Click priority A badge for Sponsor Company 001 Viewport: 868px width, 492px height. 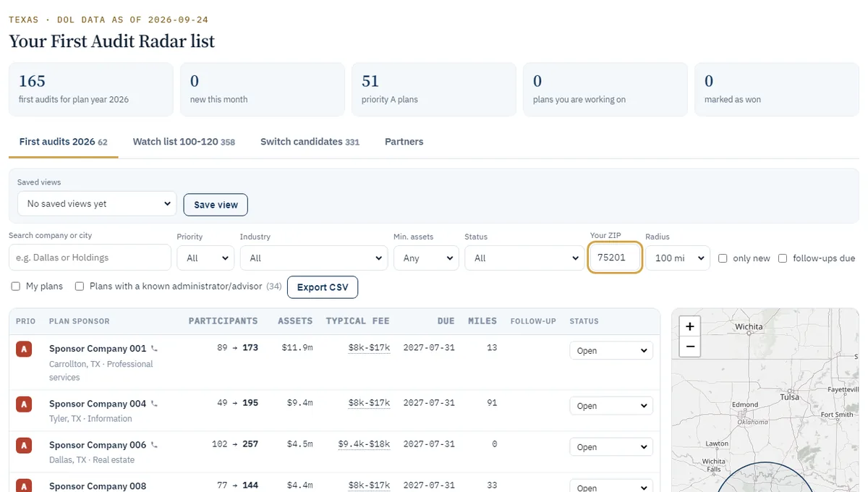click(24, 349)
